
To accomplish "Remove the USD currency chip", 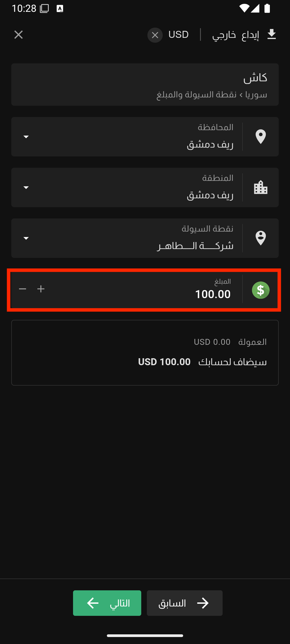I will click(x=155, y=35).
